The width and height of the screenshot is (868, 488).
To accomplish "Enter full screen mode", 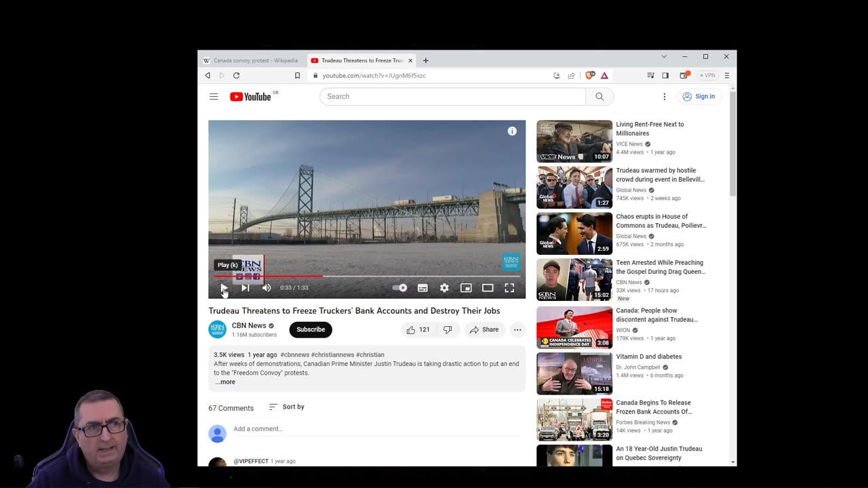I will click(509, 288).
